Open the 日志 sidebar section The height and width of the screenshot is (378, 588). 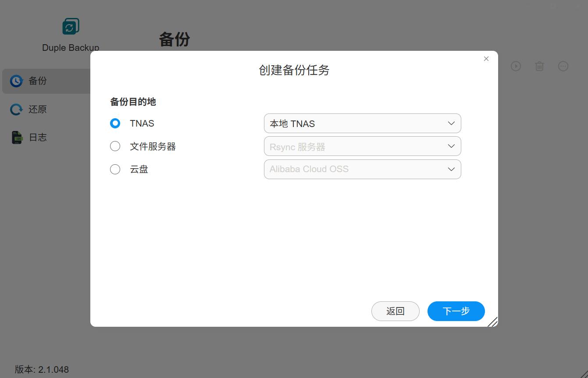46,137
